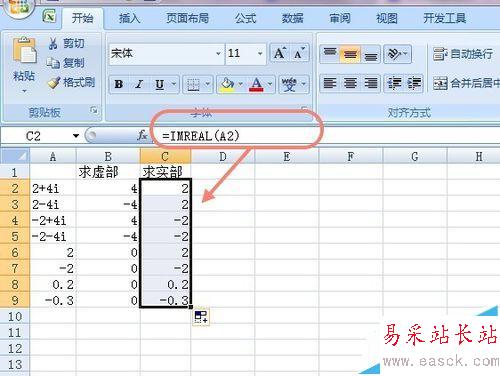Toggle middle vertical alignment
Image resolution: width=500 pixels, height=376 pixels.
coord(350,54)
